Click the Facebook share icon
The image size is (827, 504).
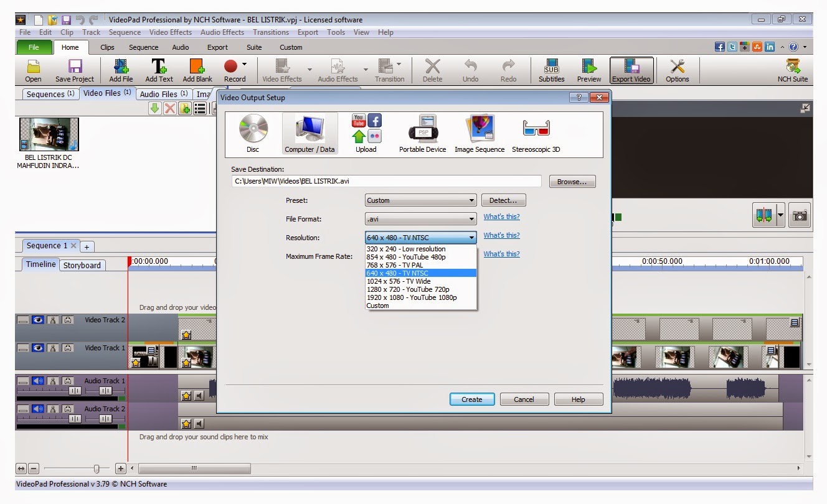[720, 47]
